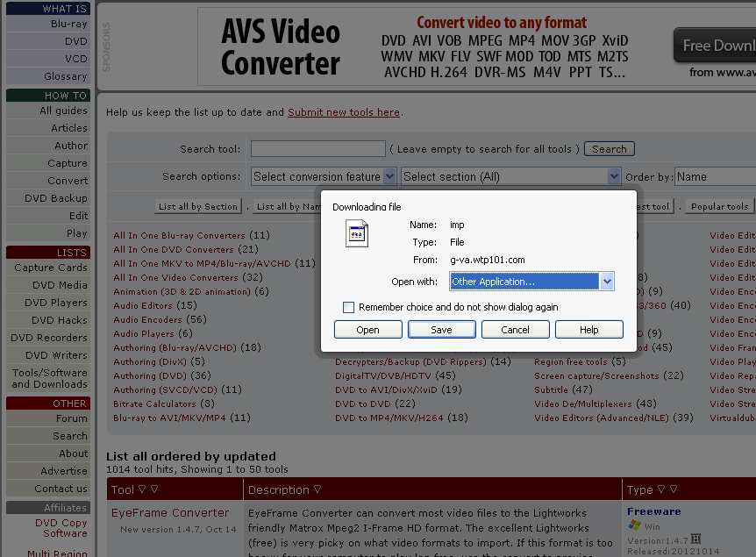Click the first sort arrow beside Tool header
The image size is (756, 557).
click(x=142, y=489)
